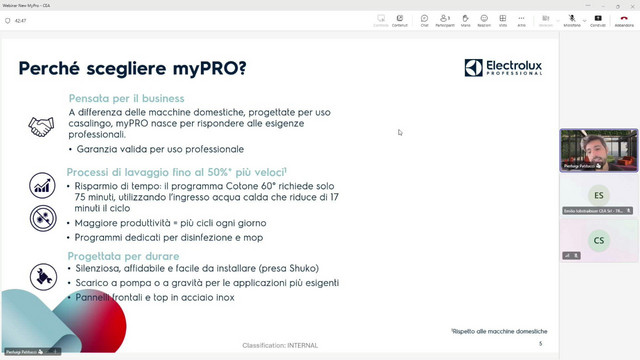Image resolution: width=640 pixels, height=360 pixels.
Task: Click the shield icon beside the timer
Action: [x=7, y=21]
